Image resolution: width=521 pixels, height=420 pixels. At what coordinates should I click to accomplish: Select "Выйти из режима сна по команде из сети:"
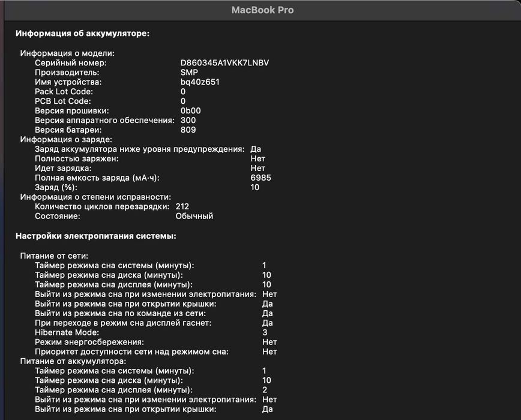pos(120,313)
